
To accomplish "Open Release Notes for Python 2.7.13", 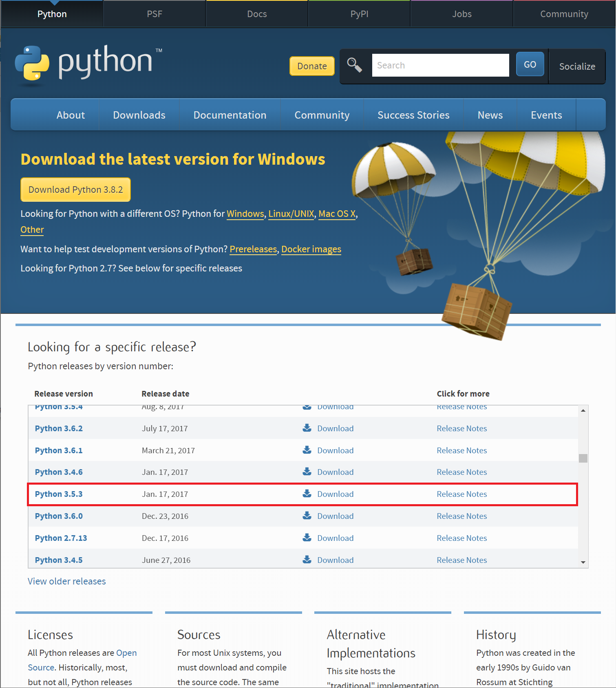I will (462, 538).
